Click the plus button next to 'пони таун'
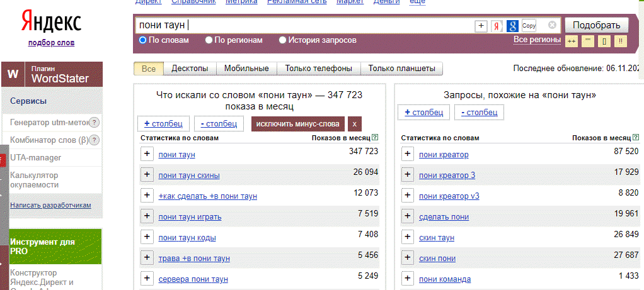This screenshot has width=644, height=290. tap(147, 153)
